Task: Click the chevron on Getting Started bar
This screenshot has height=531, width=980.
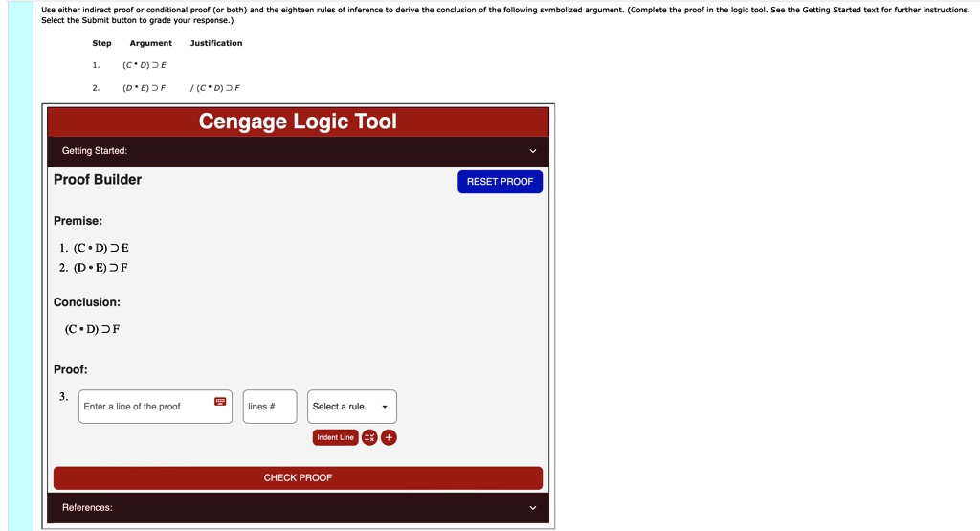Action: 532,151
